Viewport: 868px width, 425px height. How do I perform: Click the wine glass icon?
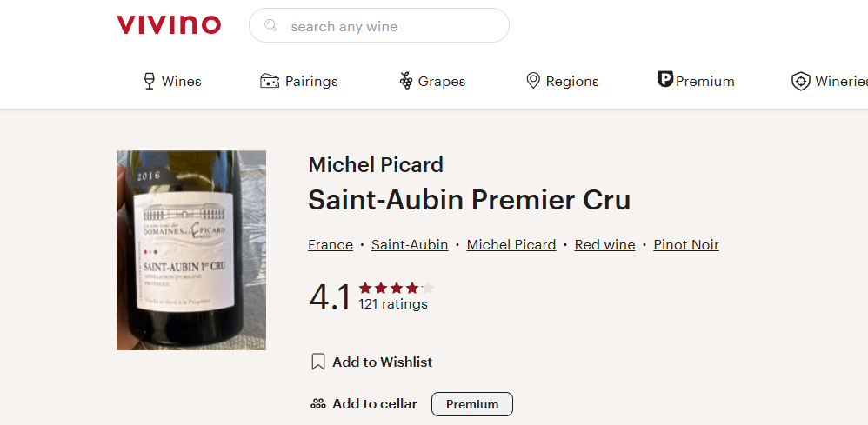(x=149, y=82)
